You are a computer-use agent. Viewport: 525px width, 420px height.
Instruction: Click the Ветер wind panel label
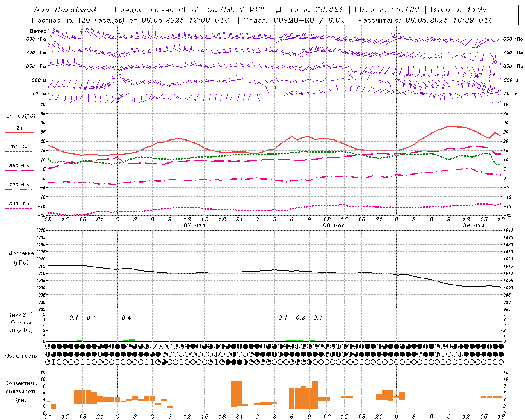[x=38, y=31]
